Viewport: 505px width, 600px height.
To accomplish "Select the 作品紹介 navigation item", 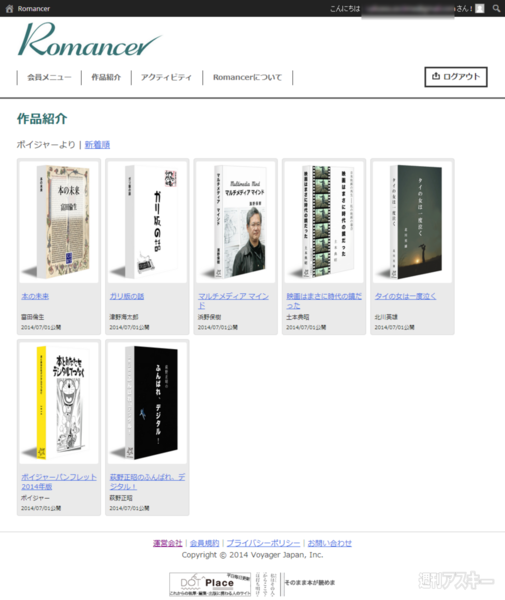I will click(x=106, y=77).
